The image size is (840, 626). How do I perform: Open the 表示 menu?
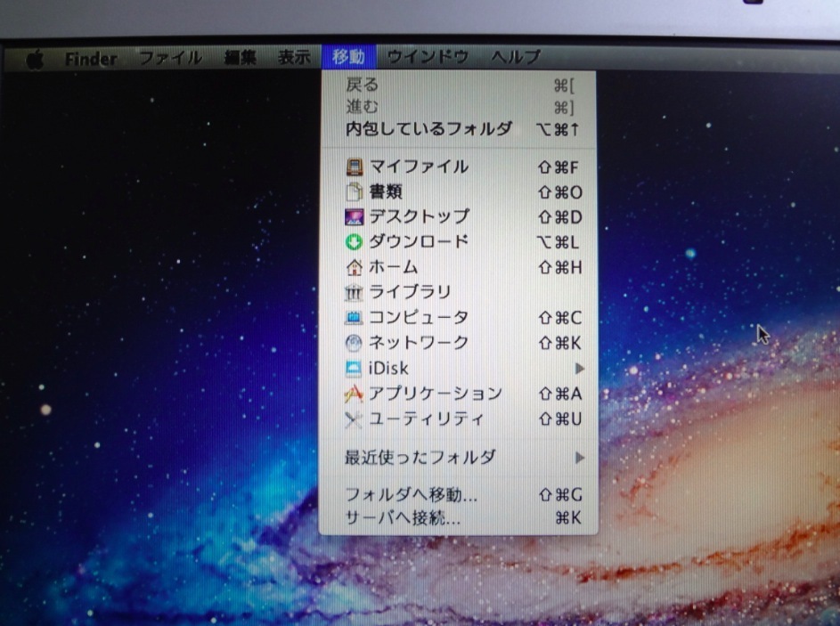click(x=293, y=58)
